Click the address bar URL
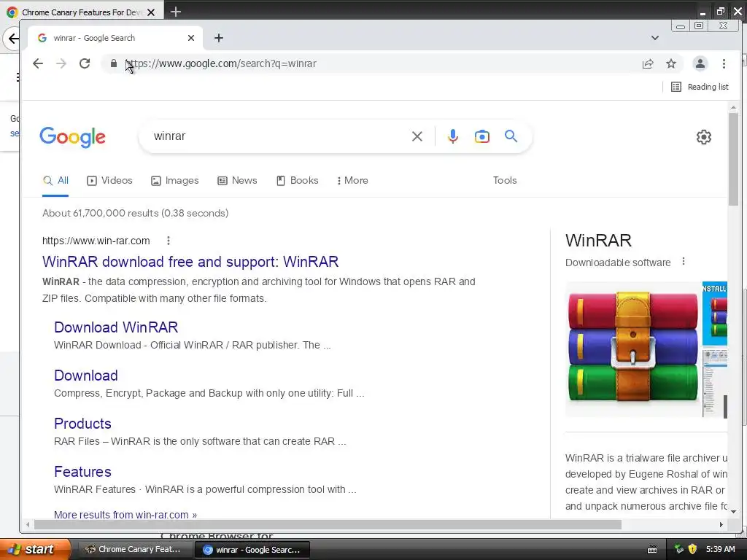747x560 pixels. pyautogui.click(x=220, y=63)
